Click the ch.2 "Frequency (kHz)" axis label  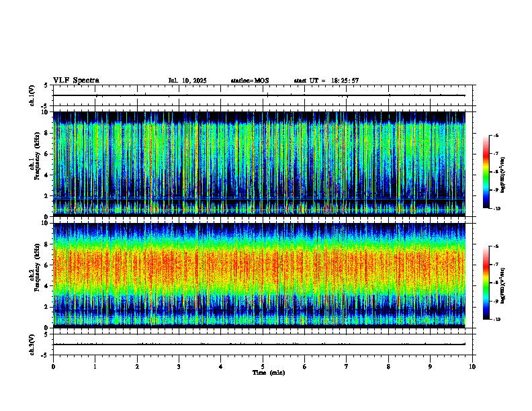[37, 267]
